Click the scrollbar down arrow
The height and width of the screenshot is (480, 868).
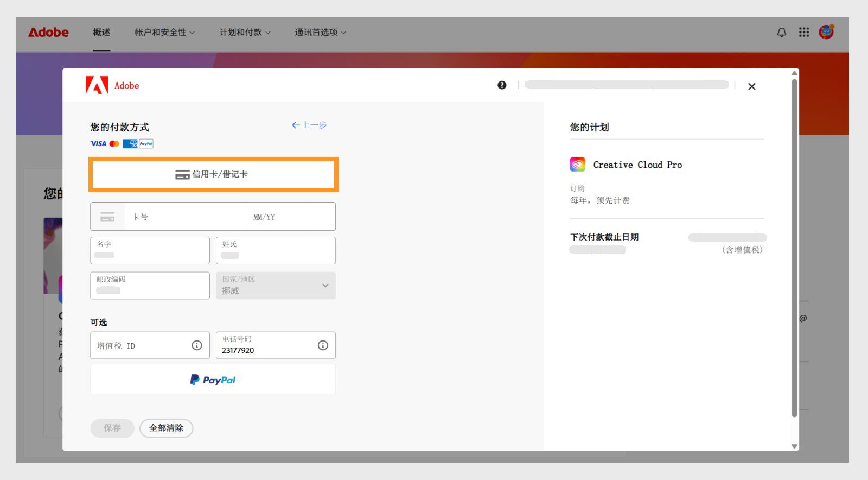point(794,446)
